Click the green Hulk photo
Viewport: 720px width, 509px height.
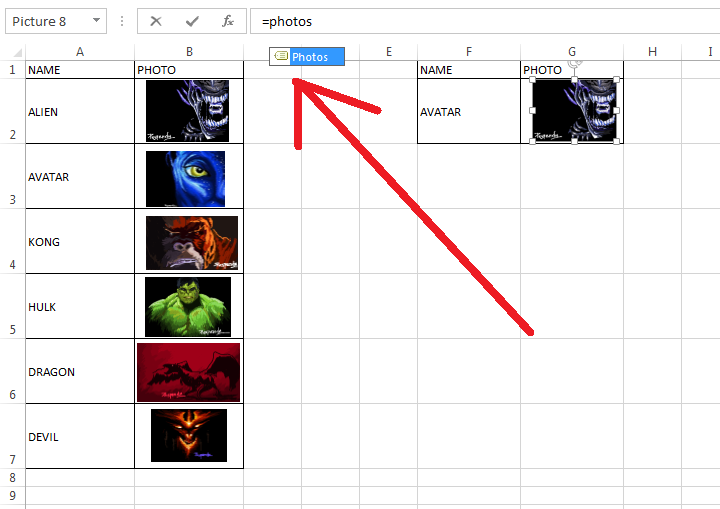[188, 307]
